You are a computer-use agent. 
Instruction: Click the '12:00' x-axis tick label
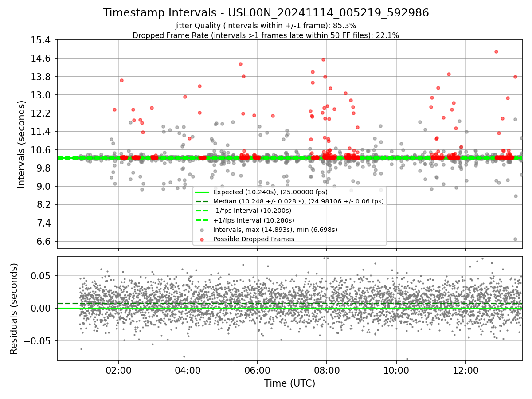tap(465, 370)
